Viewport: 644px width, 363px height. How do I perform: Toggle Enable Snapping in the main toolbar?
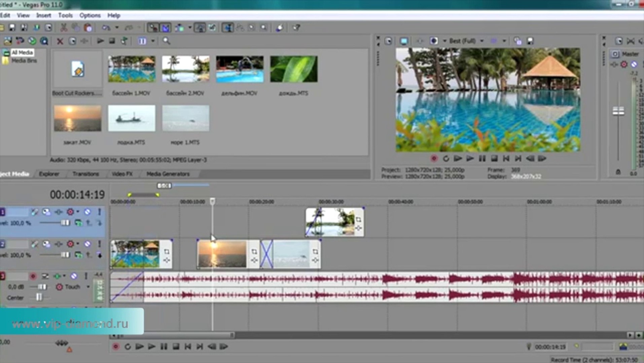153,28
